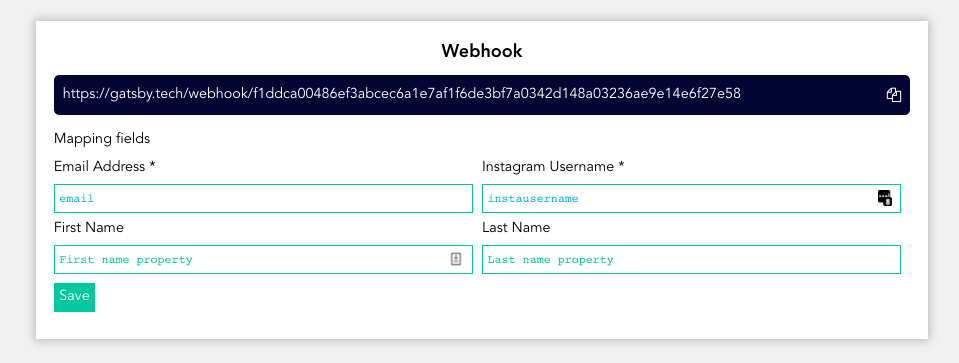959x363 pixels.
Task: Click the asterisk beside Instagram Username
Action: (621, 165)
